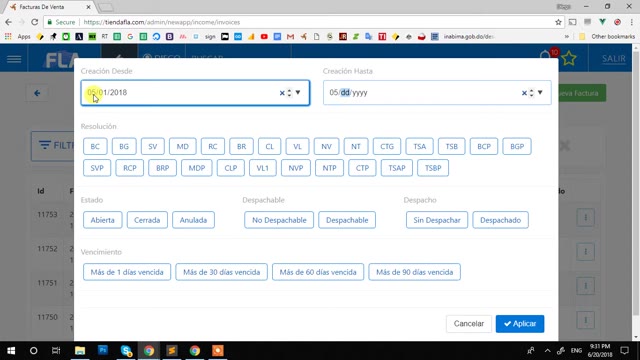Screen dimensions: 640x360
Task: Select the CTP resolution chip
Action: [362, 168]
